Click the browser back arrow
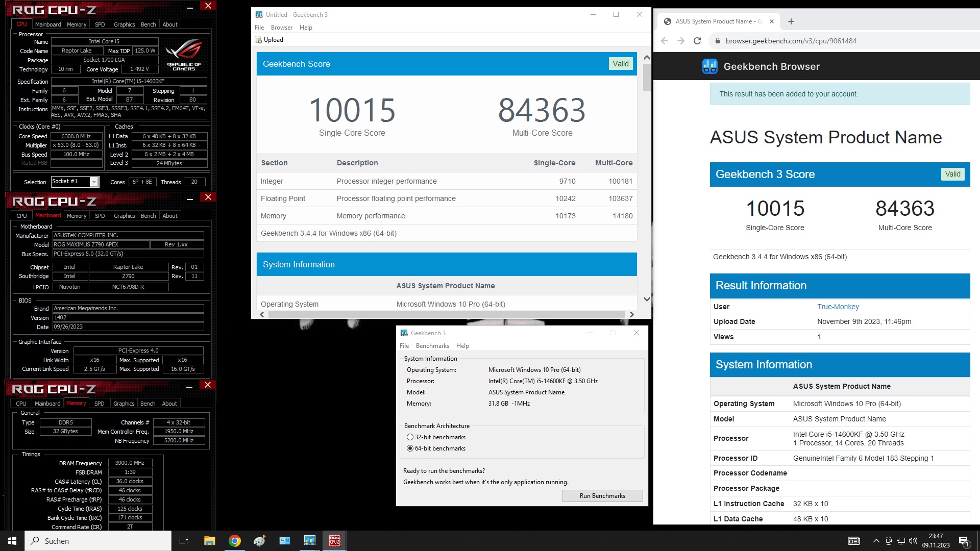Viewport: 980px width, 551px height. [664, 41]
